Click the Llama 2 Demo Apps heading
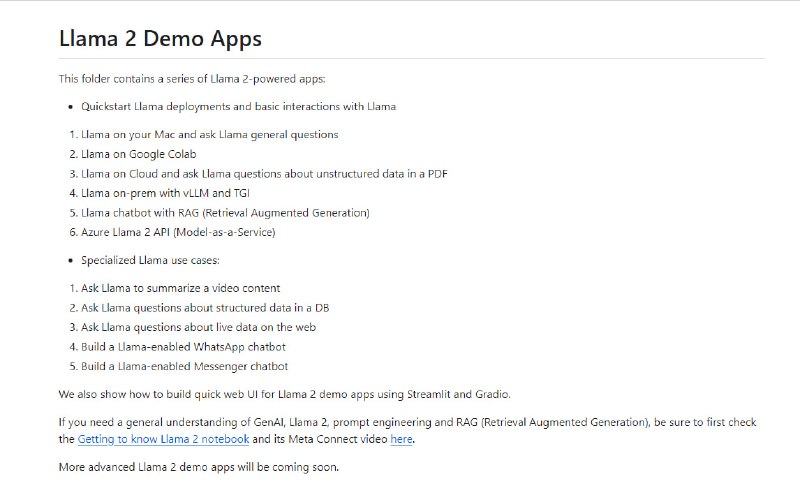Viewport: 800px width, 493px height. tap(160, 40)
